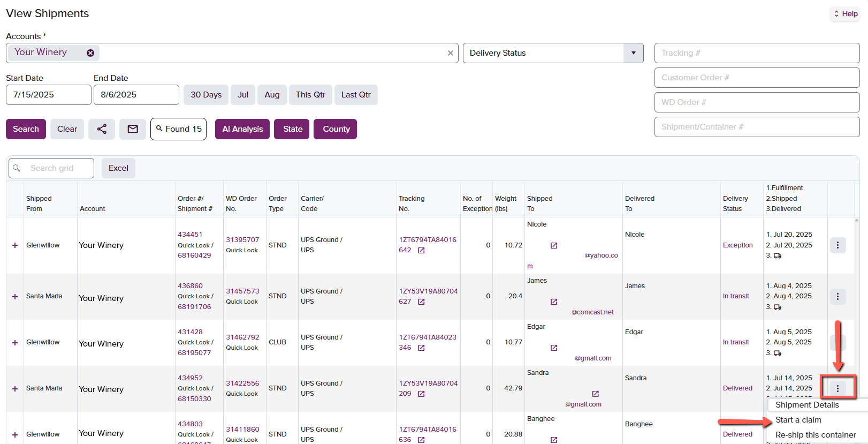Click the Customer Order # field
The image size is (868, 444).
coord(757,78)
